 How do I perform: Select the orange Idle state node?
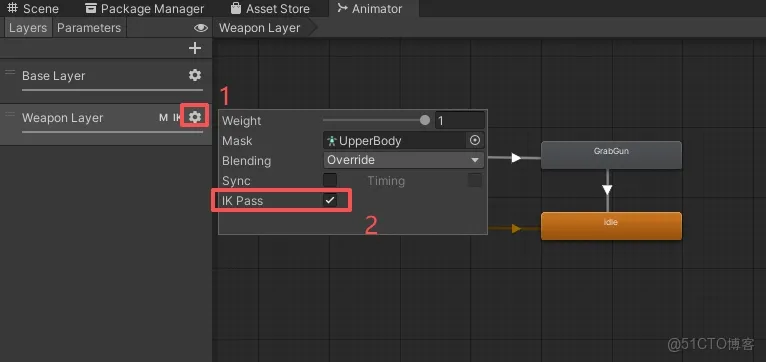pos(611,226)
